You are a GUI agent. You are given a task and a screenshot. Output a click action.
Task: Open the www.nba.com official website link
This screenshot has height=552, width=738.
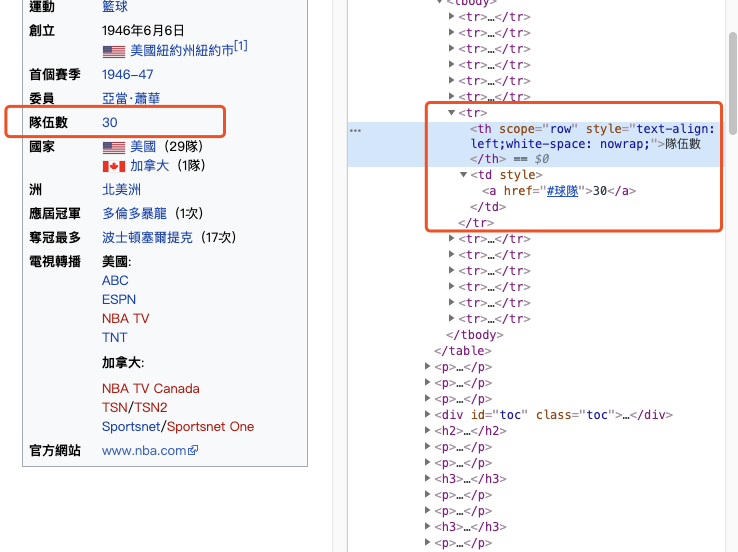click(144, 451)
